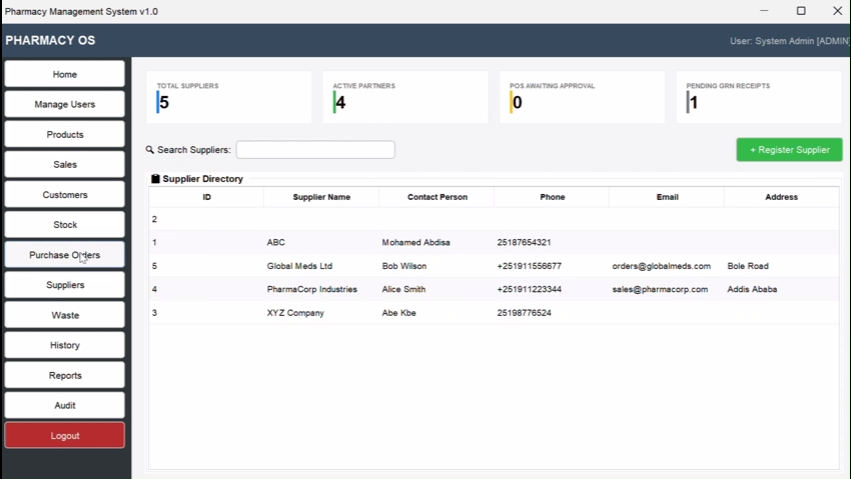Go to Manage Users

[65, 104]
